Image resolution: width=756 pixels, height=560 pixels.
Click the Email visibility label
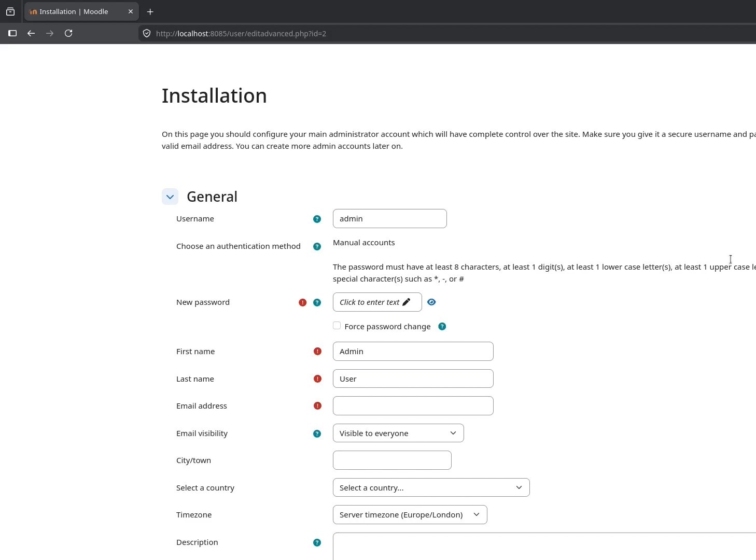point(202,433)
